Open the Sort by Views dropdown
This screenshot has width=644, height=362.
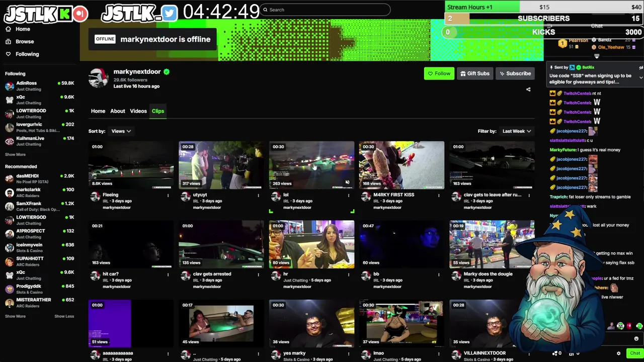pos(121,131)
